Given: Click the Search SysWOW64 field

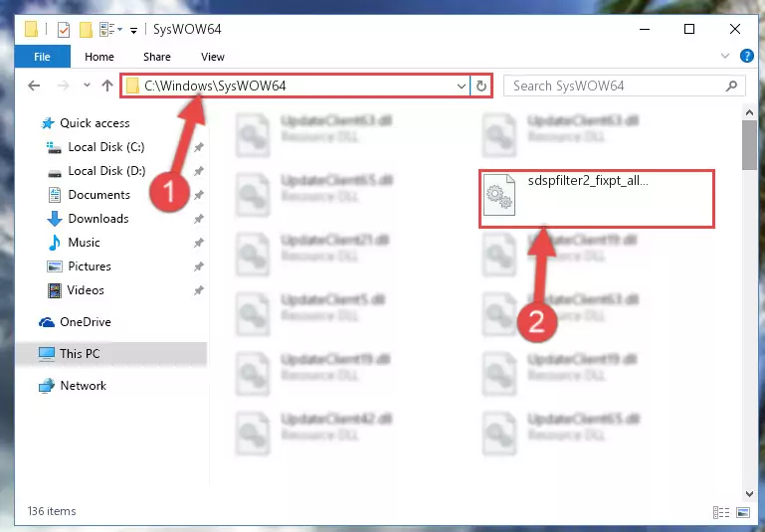Looking at the screenshot, I should tap(624, 87).
